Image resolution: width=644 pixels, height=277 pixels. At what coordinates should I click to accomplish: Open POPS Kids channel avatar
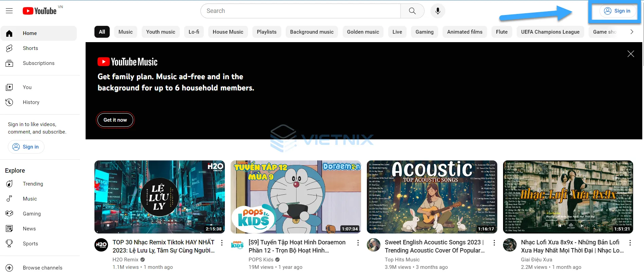click(237, 245)
